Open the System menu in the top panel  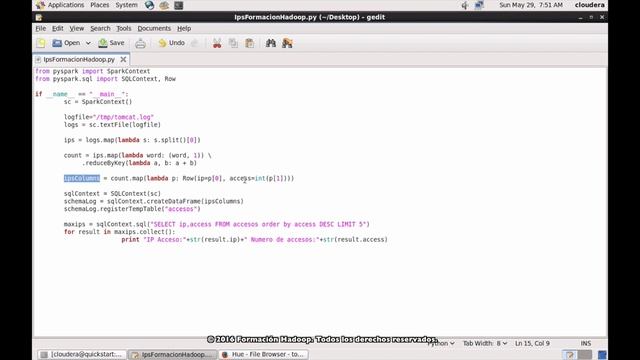[x=126, y=5]
